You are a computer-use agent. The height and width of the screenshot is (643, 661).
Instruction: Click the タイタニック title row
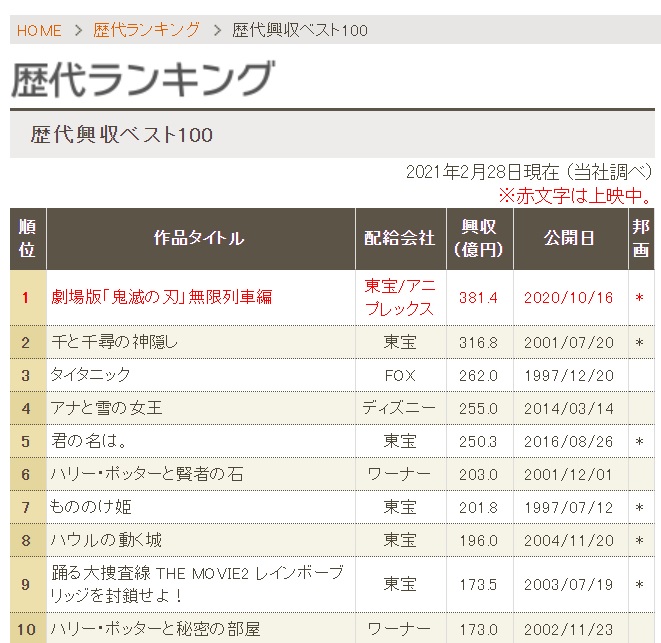[x=90, y=376]
